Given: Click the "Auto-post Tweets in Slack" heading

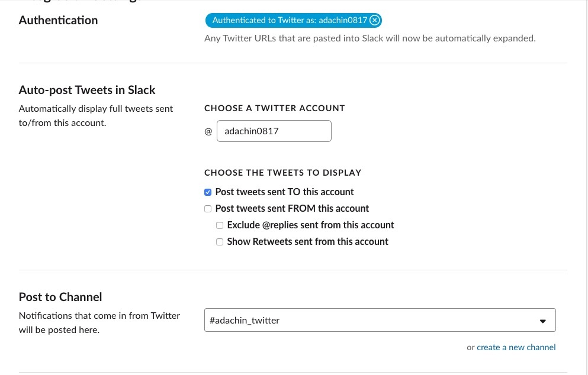Looking at the screenshot, I should pyautogui.click(x=87, y=90).
